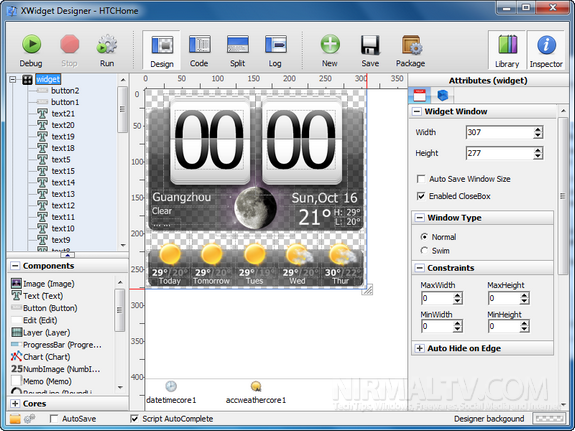Collapse the Components section
575x431 pixels.
15,266
